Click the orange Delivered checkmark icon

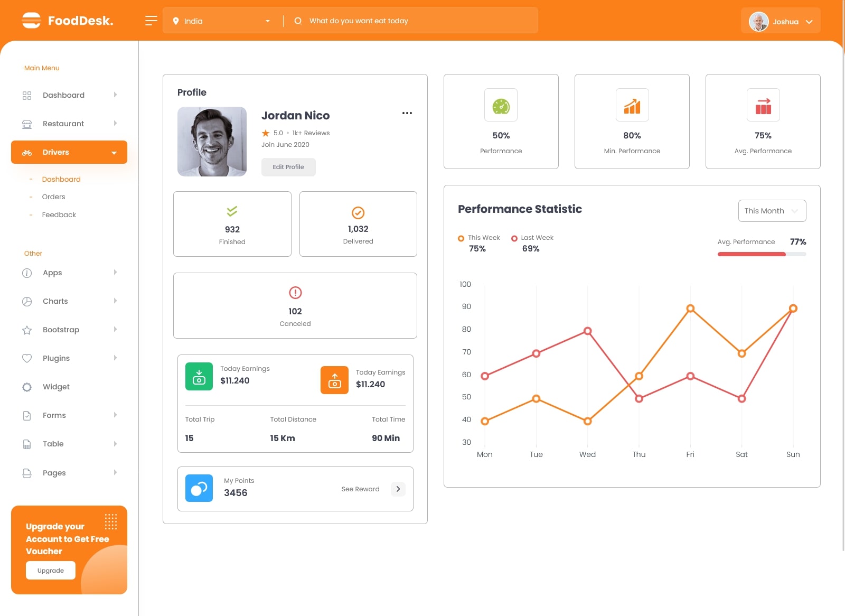coord(358,212)
